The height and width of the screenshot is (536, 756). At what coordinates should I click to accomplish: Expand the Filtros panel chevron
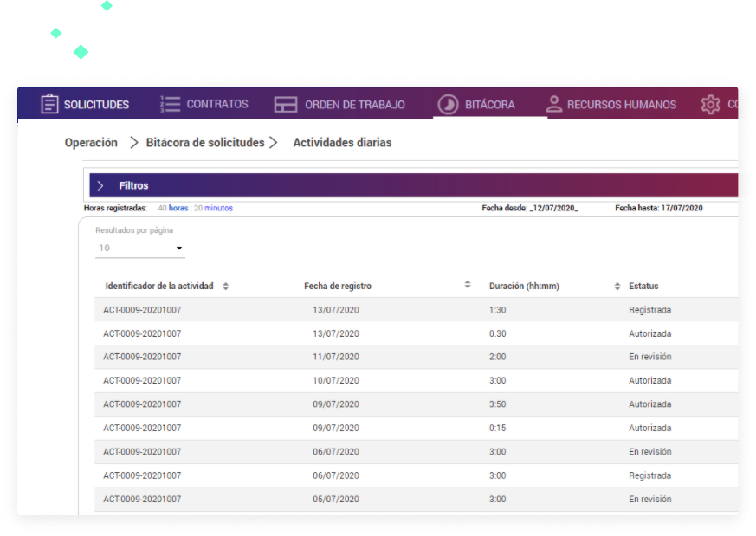click(x=100, y=186)
